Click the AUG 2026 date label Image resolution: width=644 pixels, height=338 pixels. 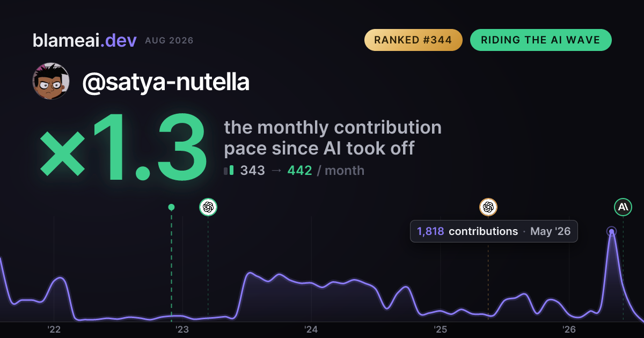click(x=169, y=41)
